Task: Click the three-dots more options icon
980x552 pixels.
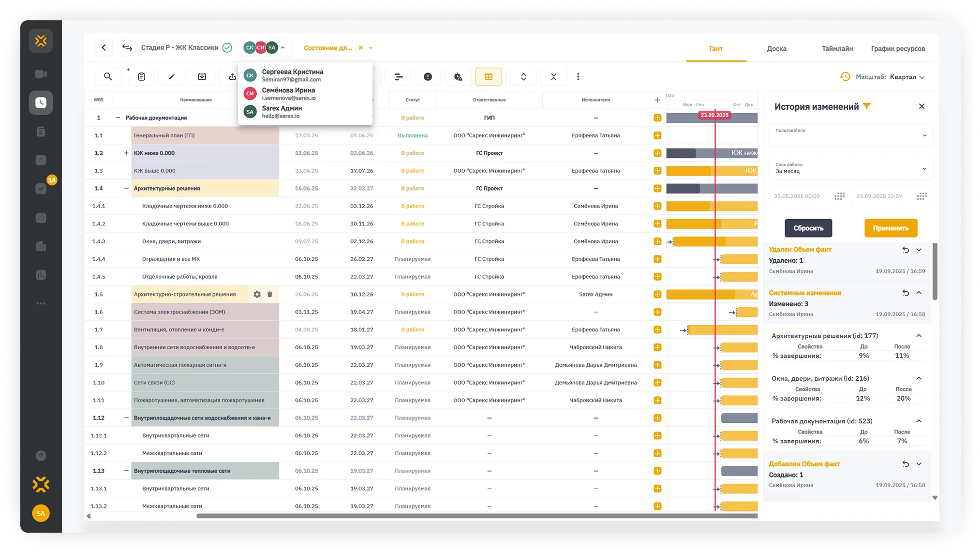Action: (x=578, y=76)
